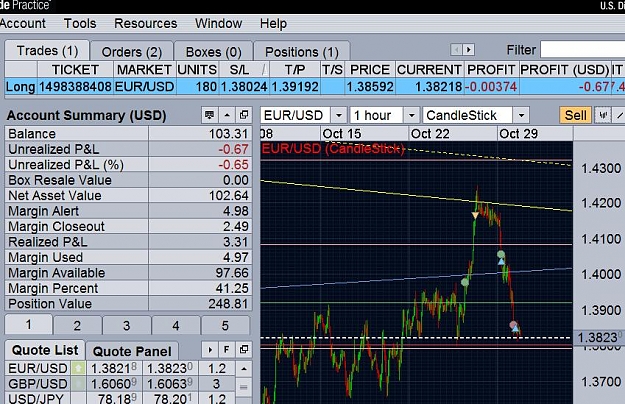Click the chart indicator tool icon next to Sell

coord(603,116)
